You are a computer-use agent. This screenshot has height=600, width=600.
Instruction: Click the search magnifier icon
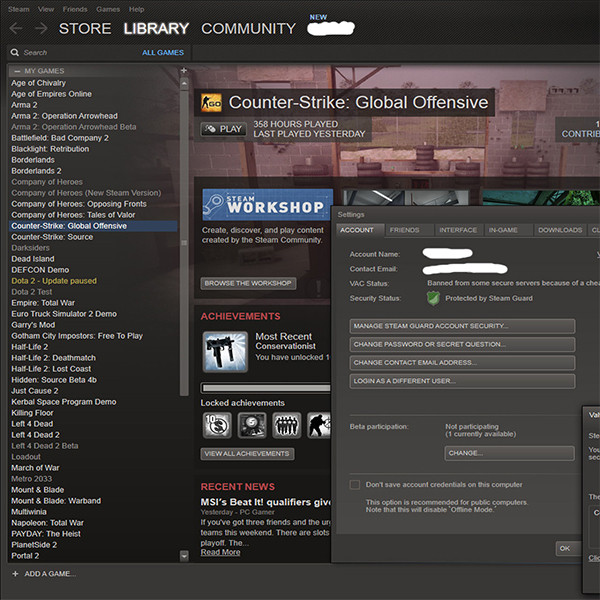point(15,52)
